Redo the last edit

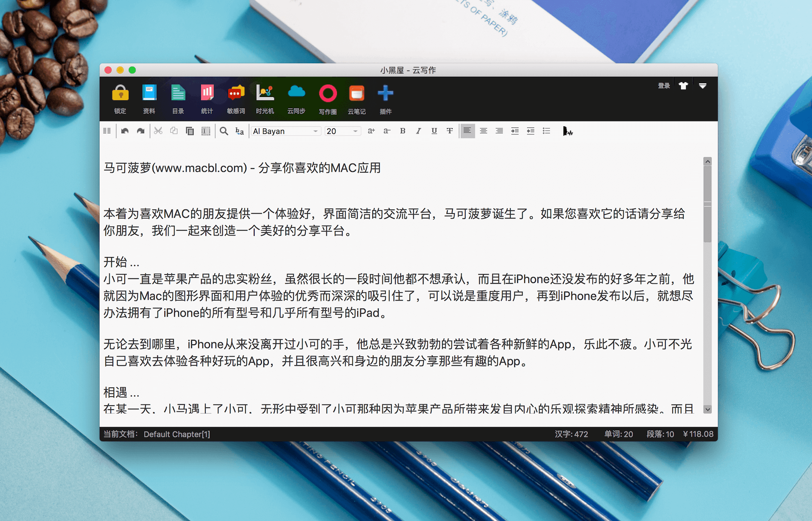coord(140,131)
